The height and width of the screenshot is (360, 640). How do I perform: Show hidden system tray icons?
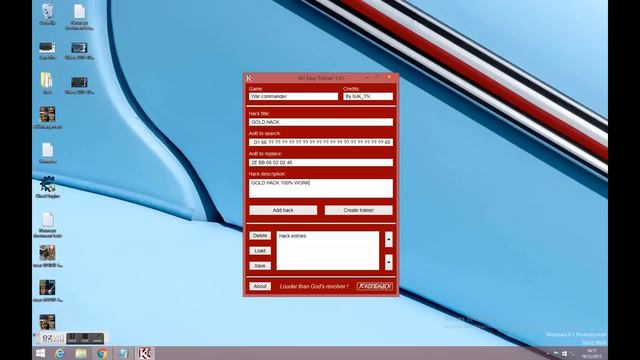pos(548,353)
